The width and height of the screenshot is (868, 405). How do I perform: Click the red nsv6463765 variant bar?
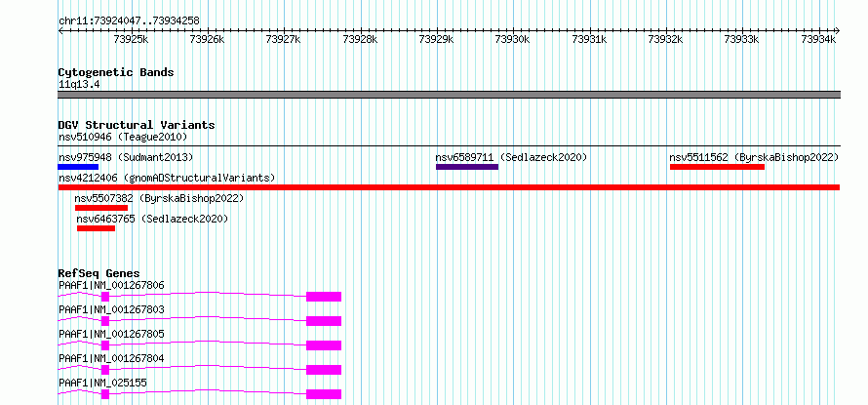pyautogui.click(x=97, y=228)
